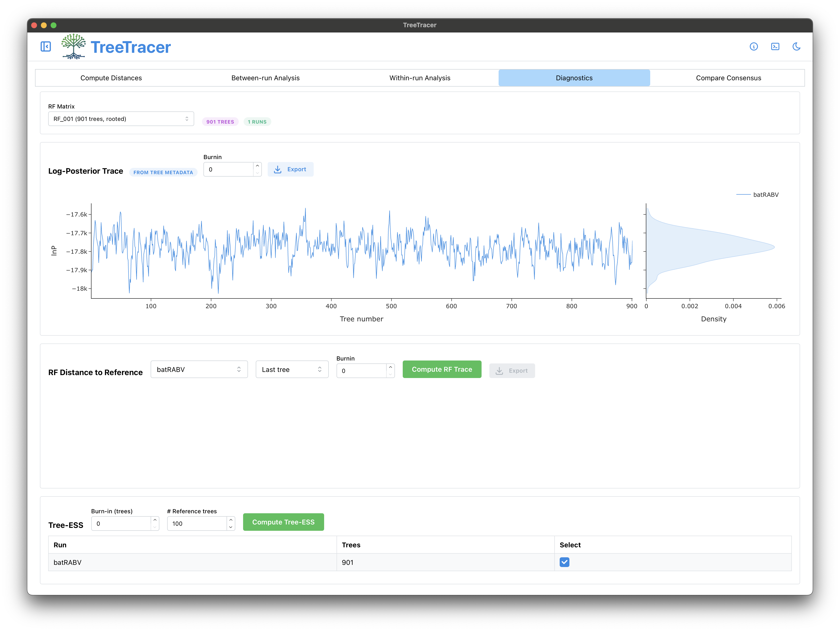Open the batRABV run dropdown
Viewport: 840px width, 631px height.
click(199, 370)
